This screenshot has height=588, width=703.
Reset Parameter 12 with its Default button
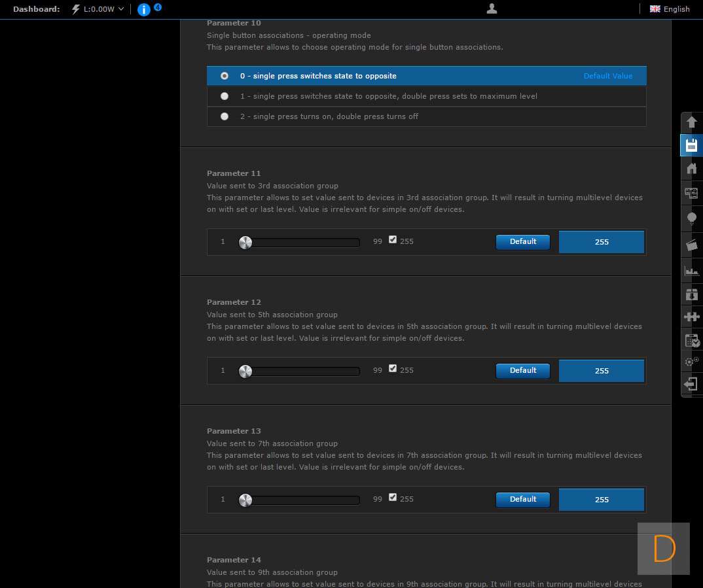(522, 370)
